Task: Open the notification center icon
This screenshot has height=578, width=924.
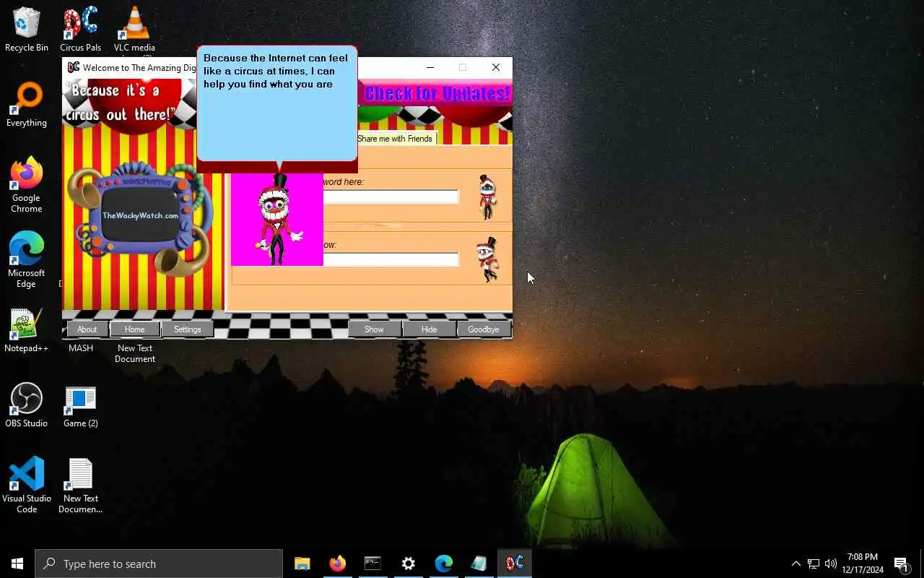Action: pos(902,564)
